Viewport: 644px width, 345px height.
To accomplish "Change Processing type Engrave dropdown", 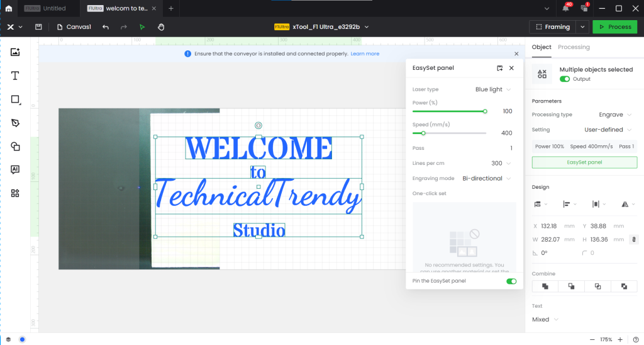I will point(616,115).
